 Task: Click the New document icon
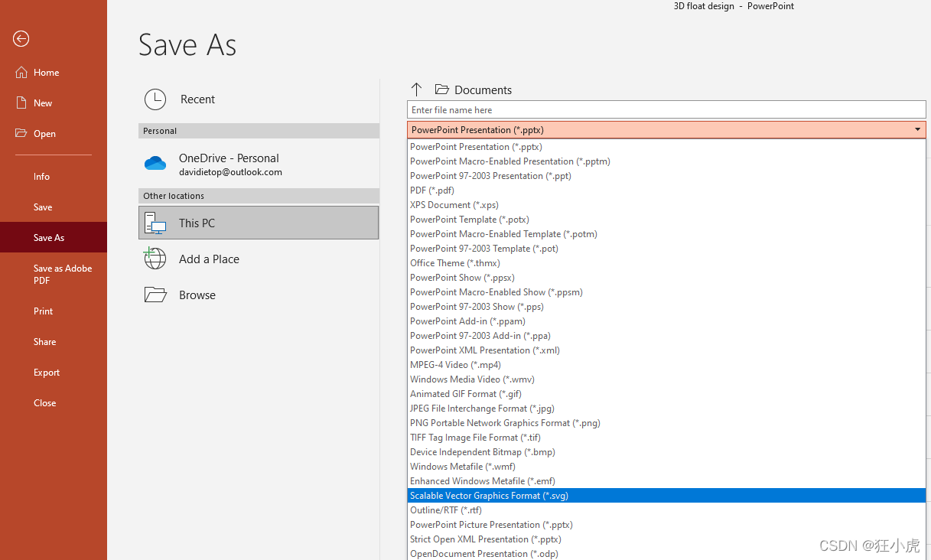click(x=21, y=103)
